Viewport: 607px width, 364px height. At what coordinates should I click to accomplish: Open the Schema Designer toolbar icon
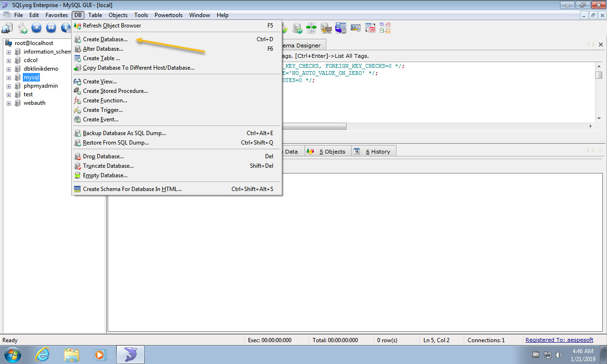[x=385, y=28]
